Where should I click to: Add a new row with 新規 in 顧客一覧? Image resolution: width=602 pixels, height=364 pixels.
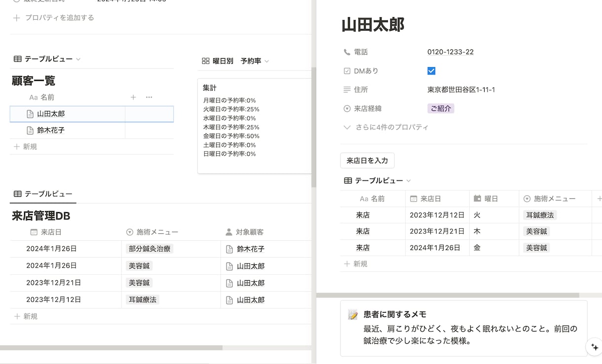coord(25,146)
